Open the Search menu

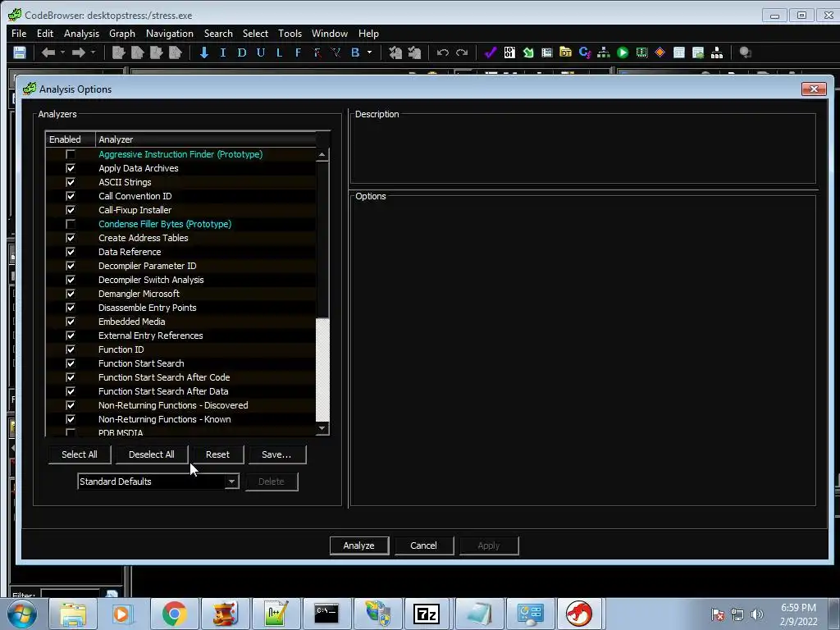tap(218, 33)
